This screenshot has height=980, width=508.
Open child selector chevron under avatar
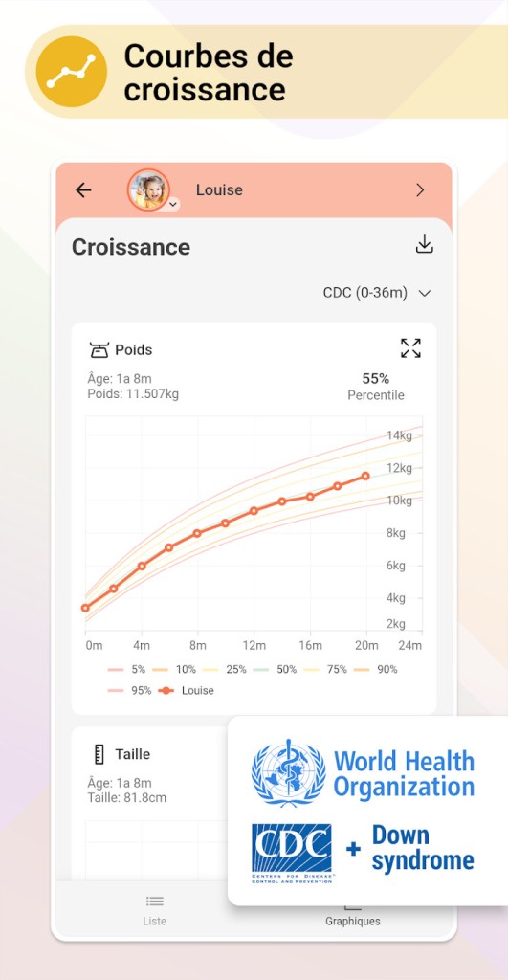pos(173,204)
